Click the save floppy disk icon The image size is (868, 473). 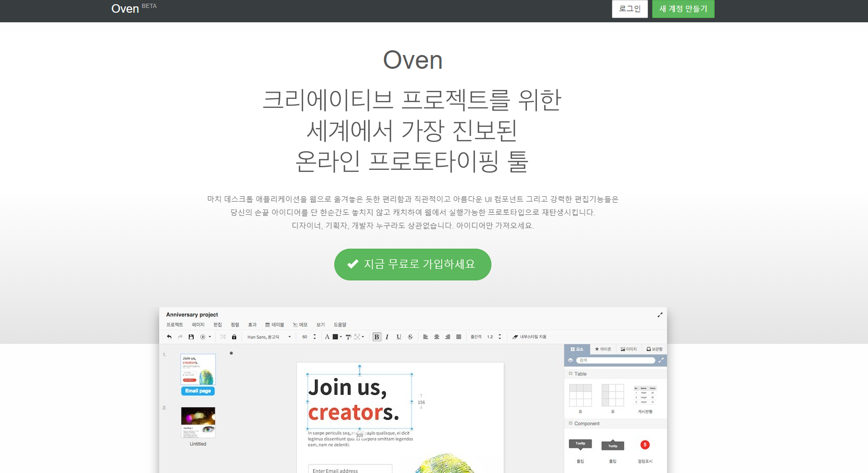[191, 337]
